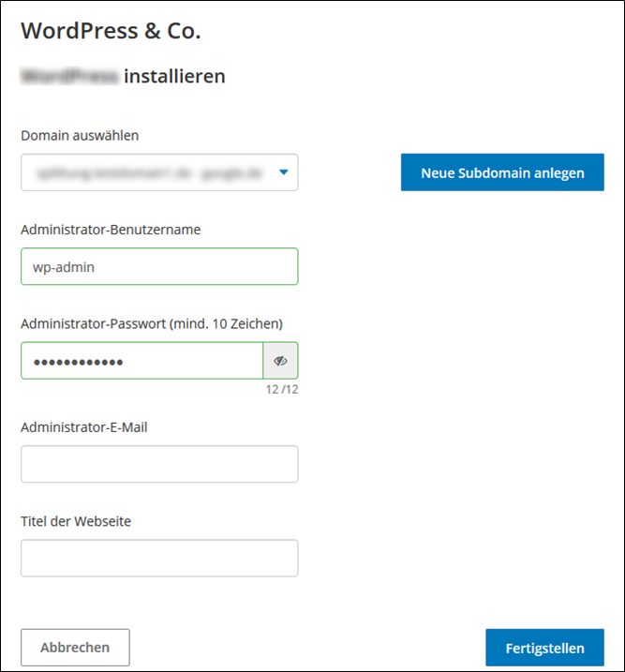
Task: Click the 'Administrator-E-Mail' label text
Action: [84, 426]
